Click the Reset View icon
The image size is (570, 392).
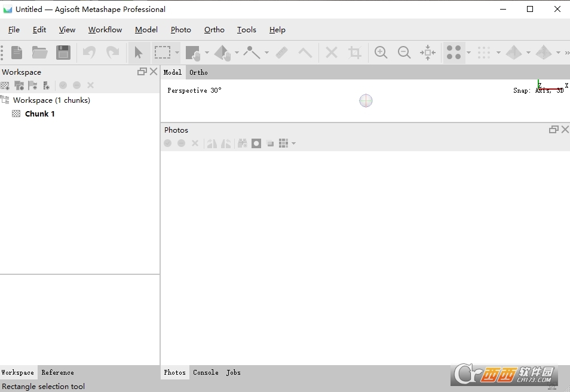[428, 53]
